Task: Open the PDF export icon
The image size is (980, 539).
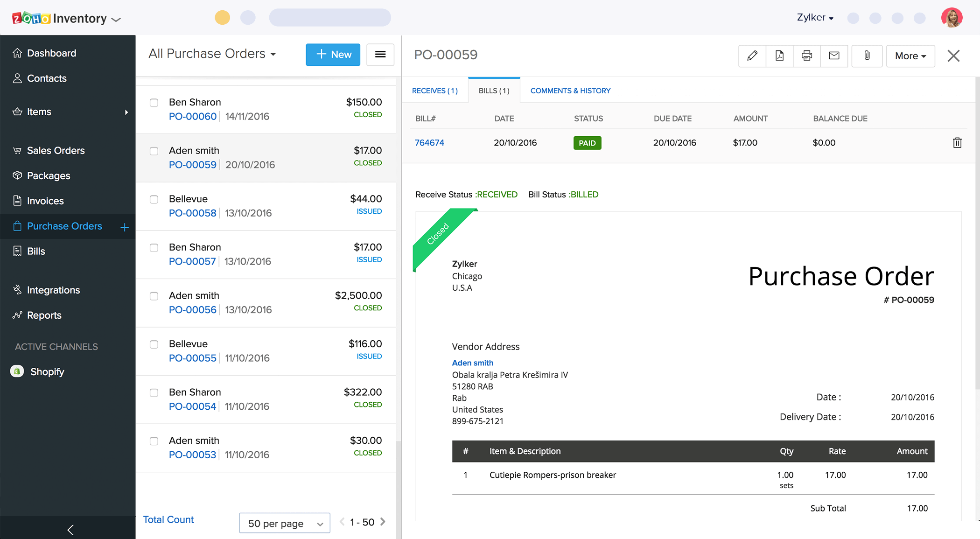Action: (x=779, y=56)
